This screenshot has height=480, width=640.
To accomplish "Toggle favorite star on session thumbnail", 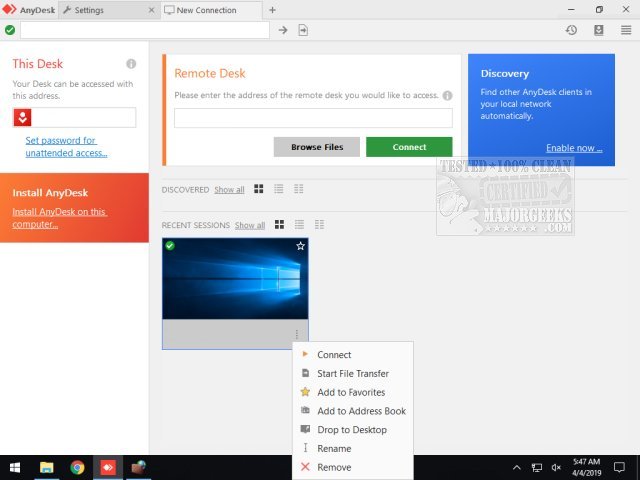I will [x=300, y=246].
